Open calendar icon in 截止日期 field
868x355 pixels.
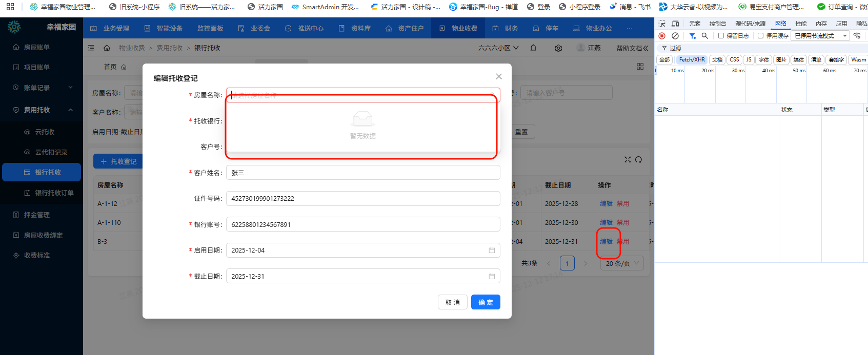tap(492, 277)
